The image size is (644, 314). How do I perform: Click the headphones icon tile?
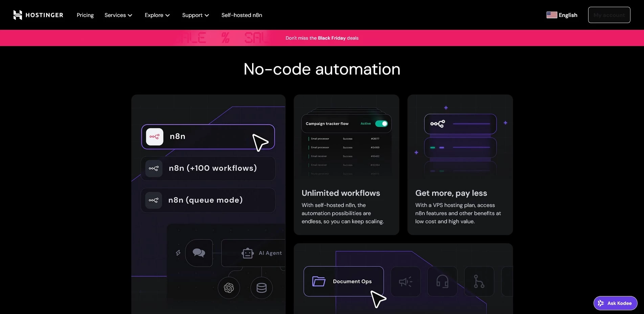[442, 281]
